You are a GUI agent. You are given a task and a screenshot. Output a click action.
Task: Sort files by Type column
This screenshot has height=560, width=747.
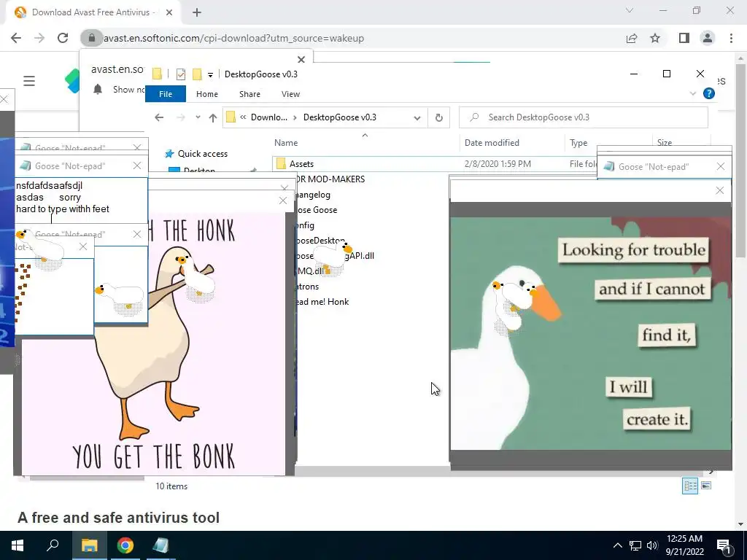[x=578, y=143]
